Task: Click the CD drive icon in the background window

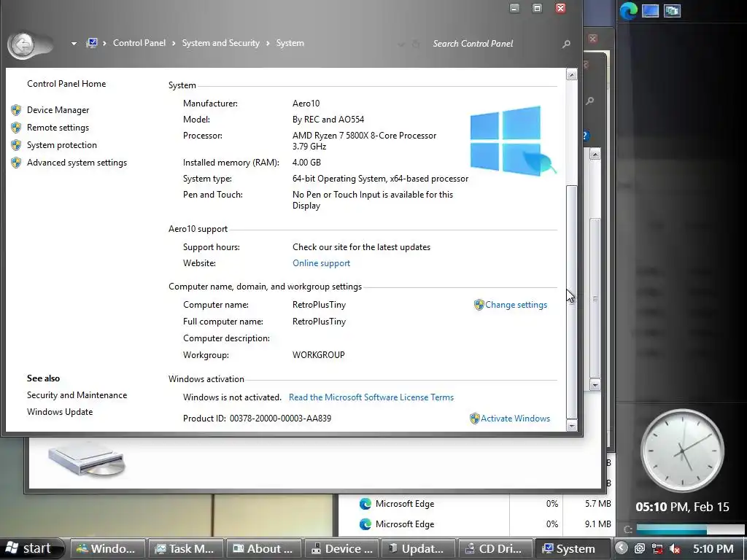Action: pos(86,458)
